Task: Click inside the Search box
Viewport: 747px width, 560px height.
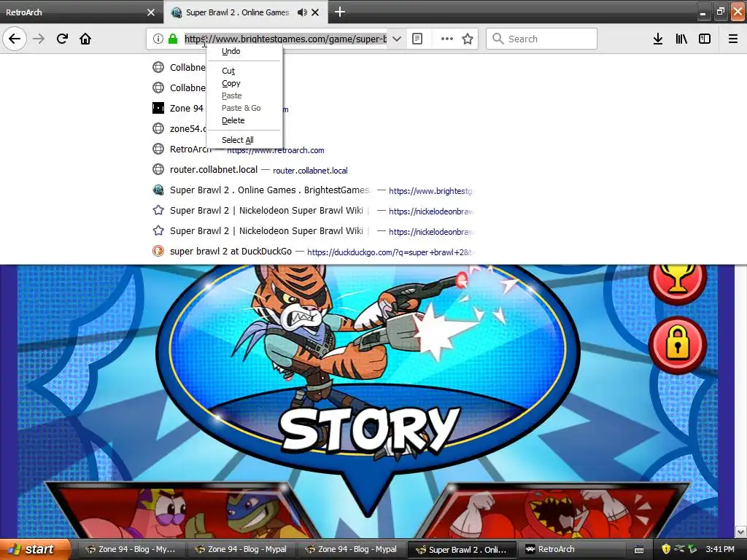Action: [x=542, y=39]
